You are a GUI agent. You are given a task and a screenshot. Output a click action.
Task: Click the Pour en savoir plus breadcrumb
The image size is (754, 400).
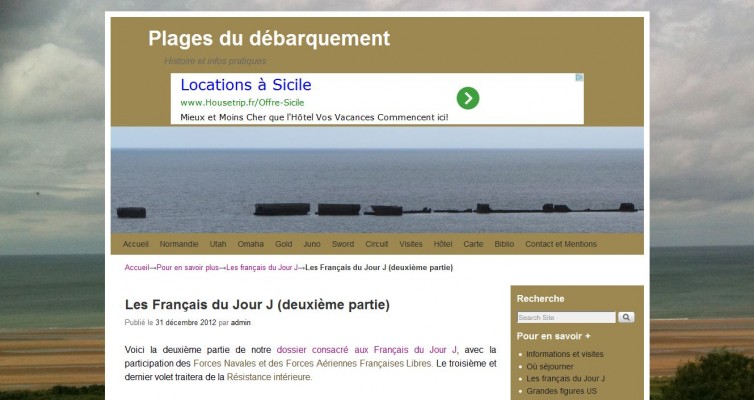pyautogui.click(x=188, y=267)
